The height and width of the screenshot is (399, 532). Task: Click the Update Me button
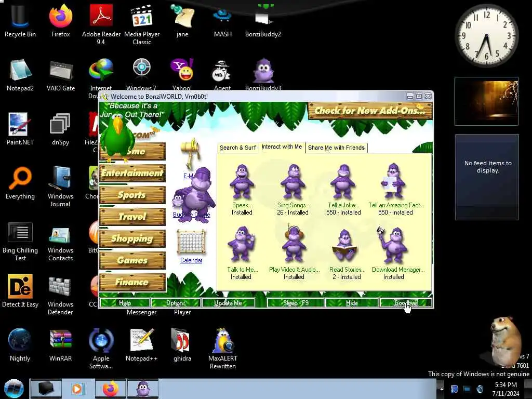228,303
